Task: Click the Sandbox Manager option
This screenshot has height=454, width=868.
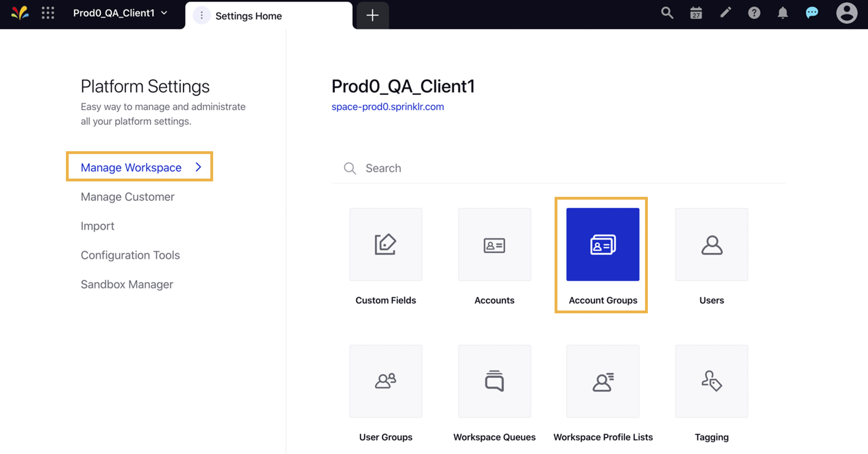Action: click(x=127, y=284)
